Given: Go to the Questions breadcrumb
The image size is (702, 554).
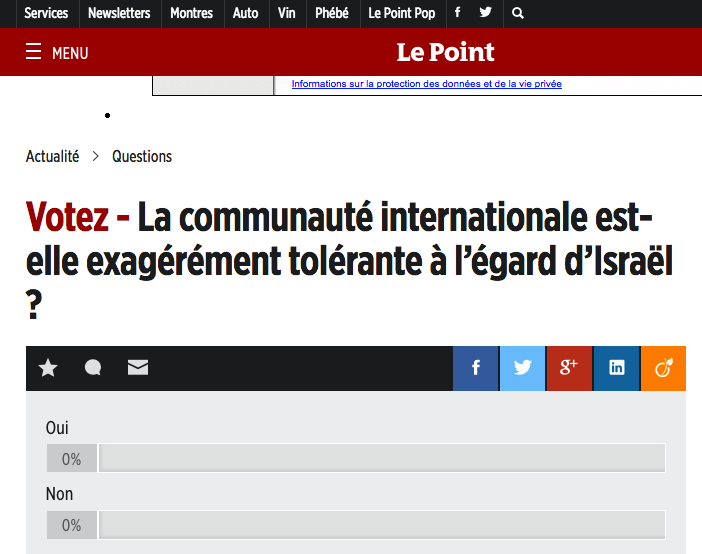Looking at the screenshot, I should coord(142,156).
